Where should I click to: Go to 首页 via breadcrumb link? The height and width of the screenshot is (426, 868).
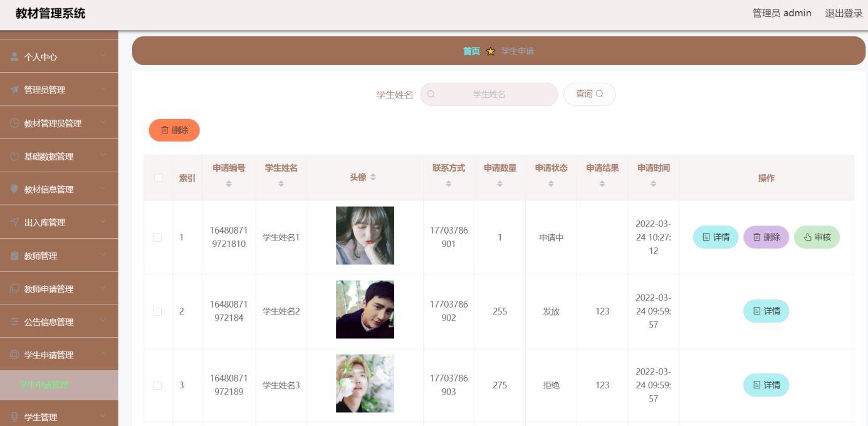471,51
